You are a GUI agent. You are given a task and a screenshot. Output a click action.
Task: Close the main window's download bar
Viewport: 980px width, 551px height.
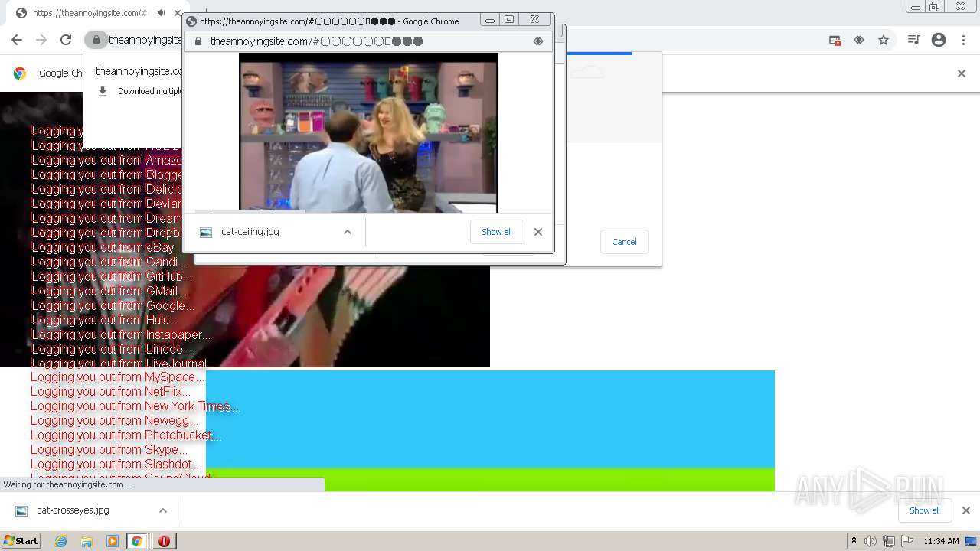coord(966,510)
